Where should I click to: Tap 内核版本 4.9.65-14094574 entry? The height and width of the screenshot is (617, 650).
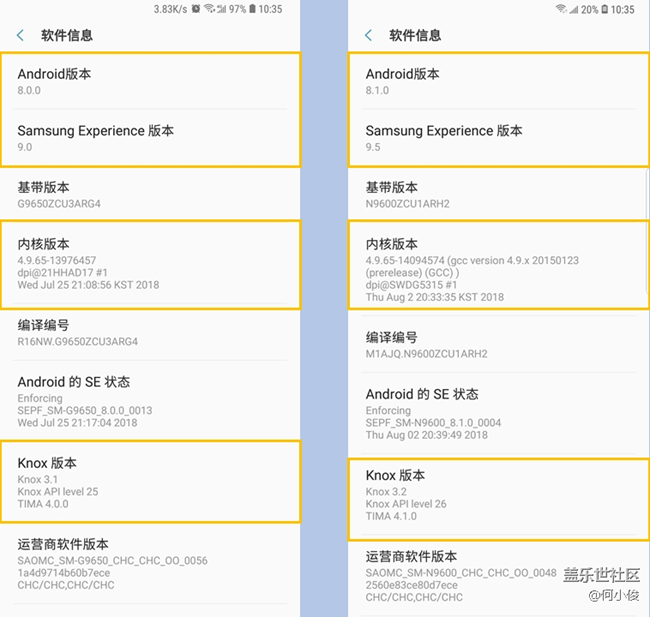[498, 264]
